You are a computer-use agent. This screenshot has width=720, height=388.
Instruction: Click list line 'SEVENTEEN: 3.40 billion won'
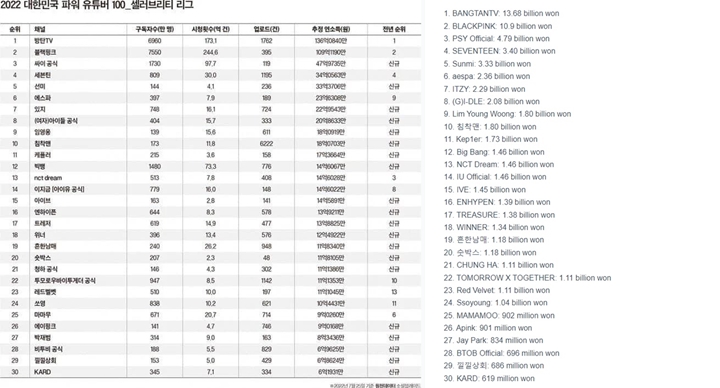(500, 51)
